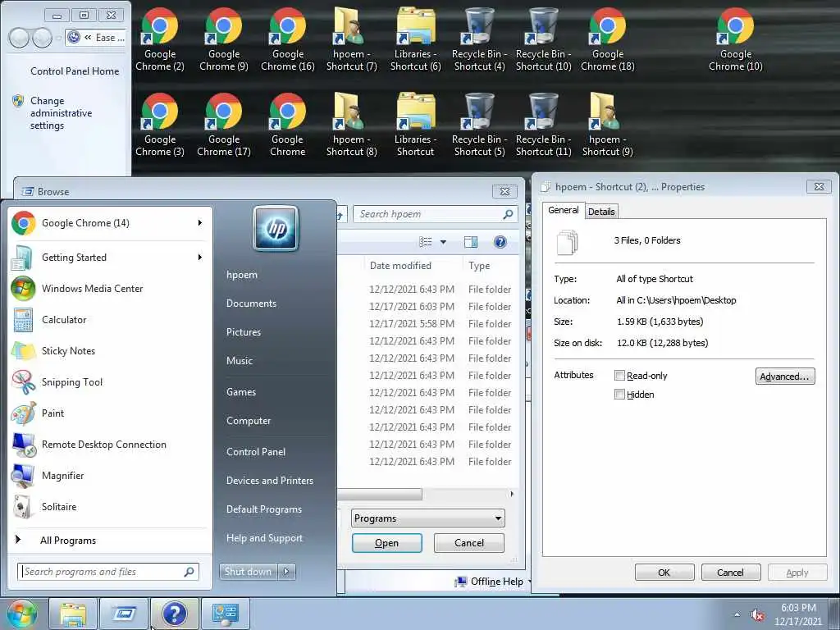Open Recycle Bin - Shortcut (5) icon

click(479, 125)
